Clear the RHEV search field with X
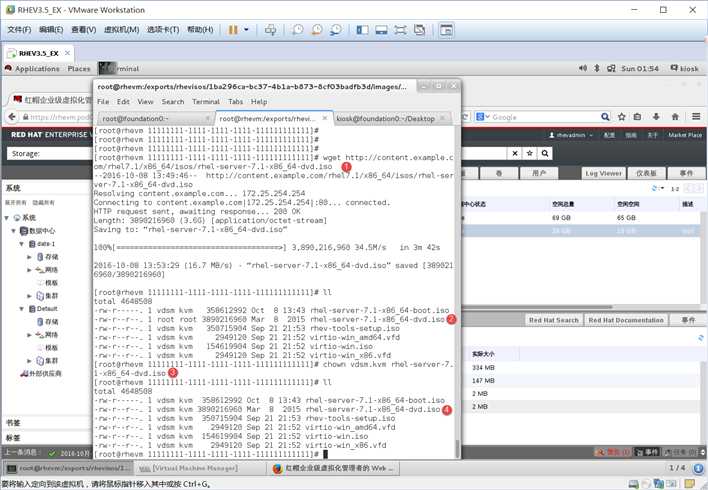The image size is (708, 490). [515, 154]
